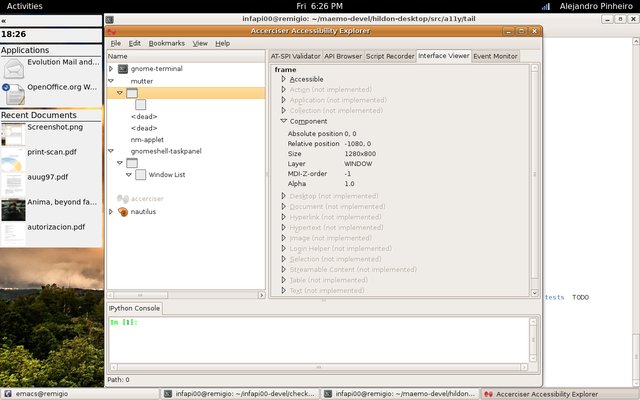Select the first <dead> tree entry
Screen dimensions: 640x400
point(144,117)
